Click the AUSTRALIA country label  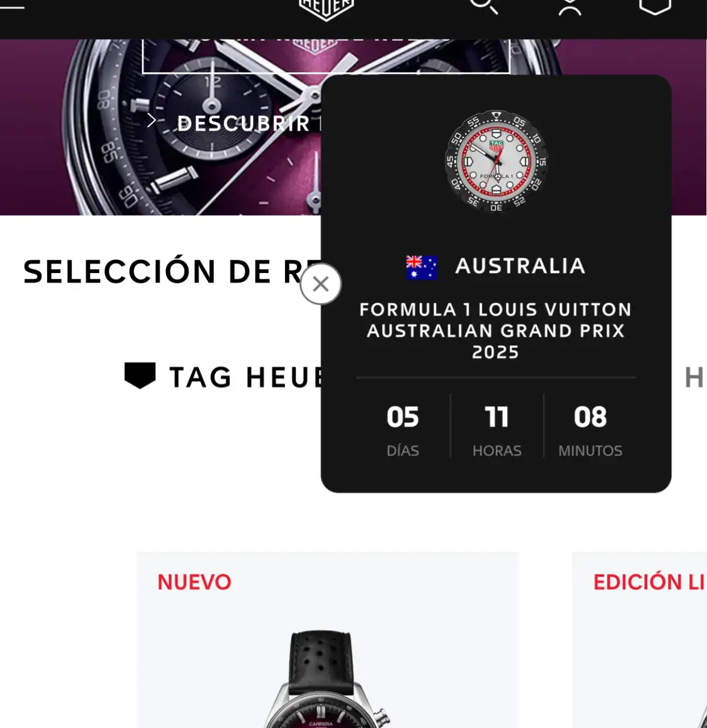pos(520,266)
